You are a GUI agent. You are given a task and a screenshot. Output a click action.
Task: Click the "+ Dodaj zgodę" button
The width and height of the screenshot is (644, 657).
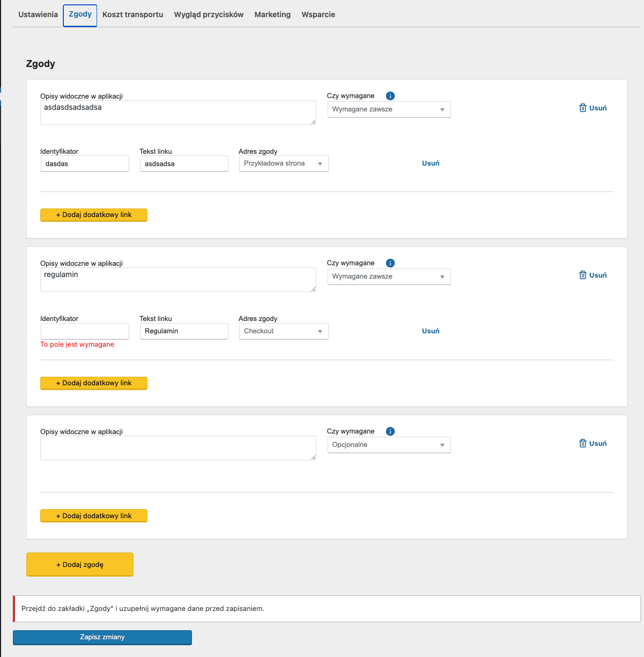pos(80,564)
